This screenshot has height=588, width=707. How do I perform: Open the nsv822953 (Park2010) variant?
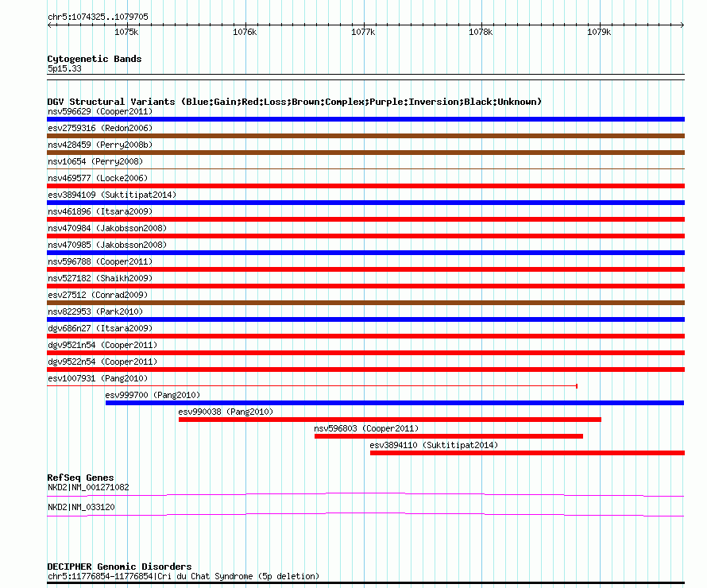[x=365, y=319]
